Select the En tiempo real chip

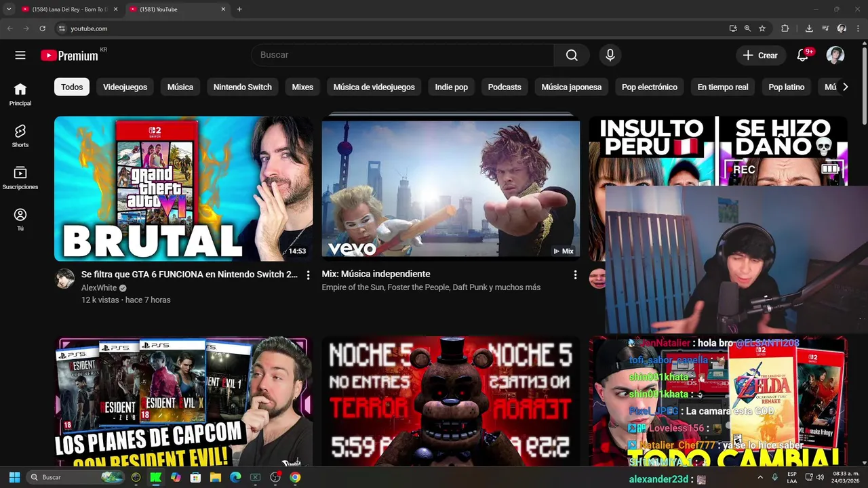(x=723, y=87)
